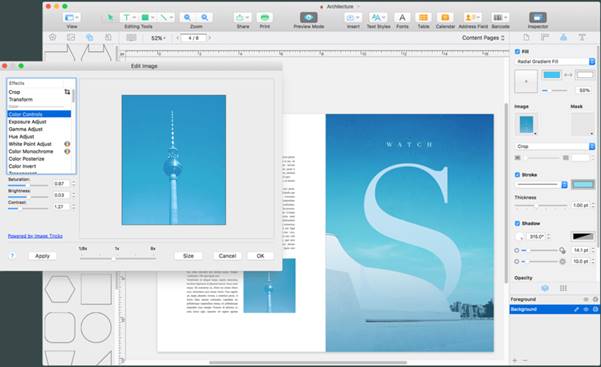Select White Point Adjust effect
This screenshot has height=367, width=601.
pos(39,144)
